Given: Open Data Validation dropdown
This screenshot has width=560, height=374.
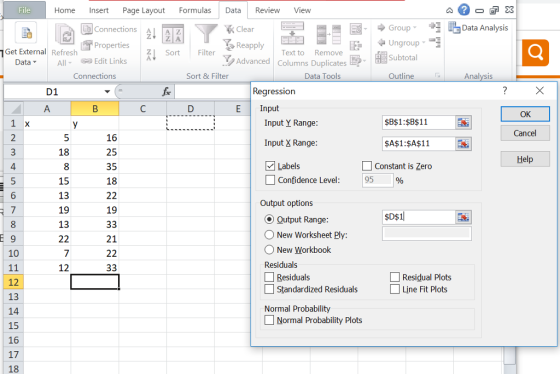Looking at the screenshot, I should click(358, 29).
